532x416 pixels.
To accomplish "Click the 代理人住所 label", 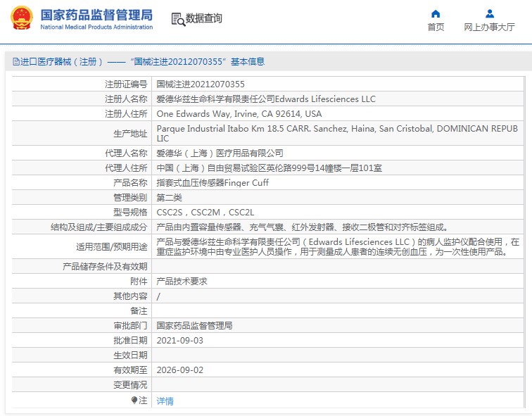I will (126, 168).
